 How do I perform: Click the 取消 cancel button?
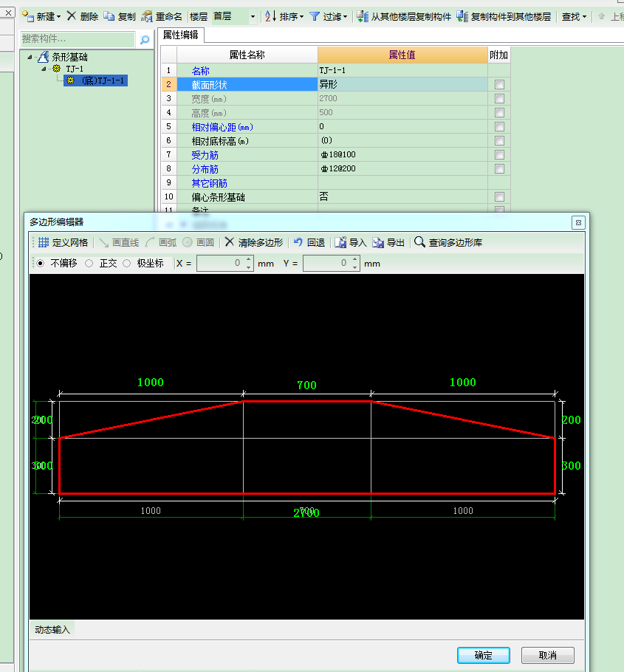point(548,655)
